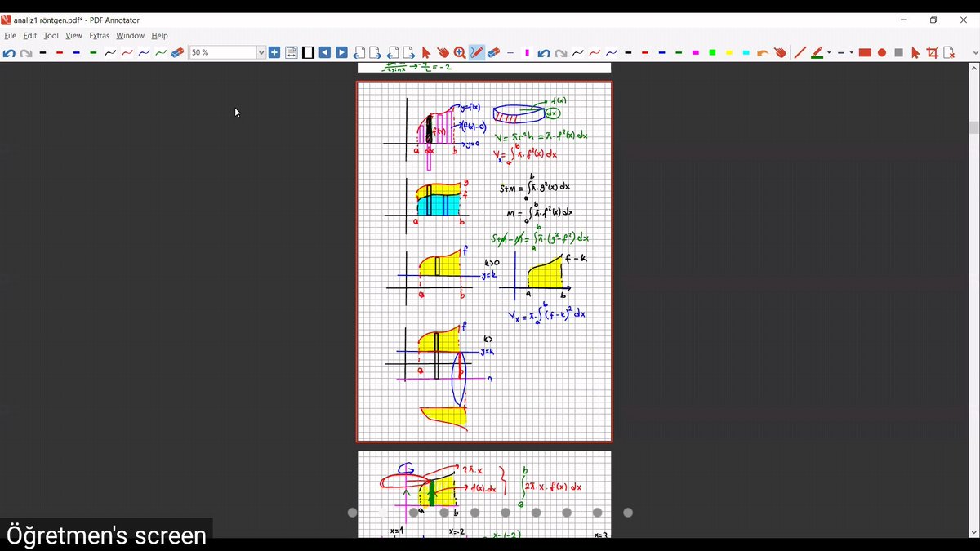
Task: Go to the next page with right arrow
Action: pos(341,53)
